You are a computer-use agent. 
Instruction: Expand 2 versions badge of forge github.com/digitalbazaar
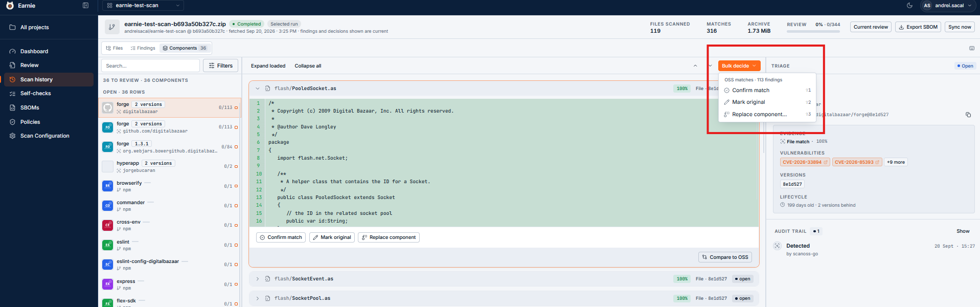pos(148,124)
